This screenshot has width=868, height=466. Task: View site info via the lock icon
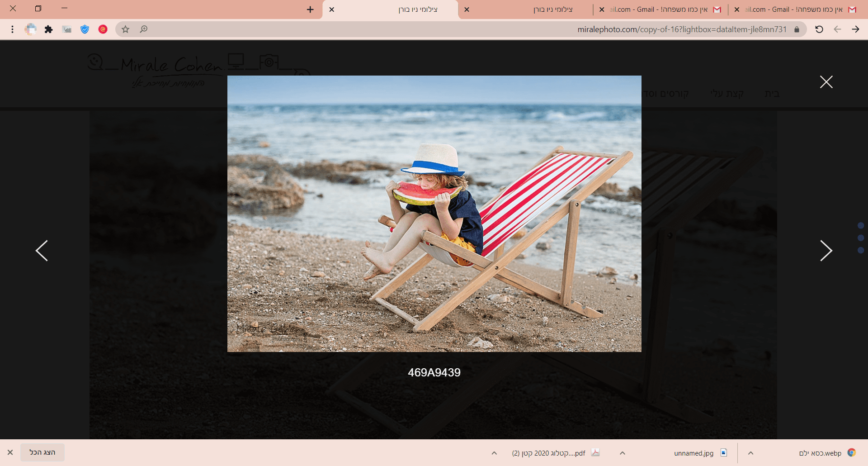pyautogui.click(x=797, y=29)
